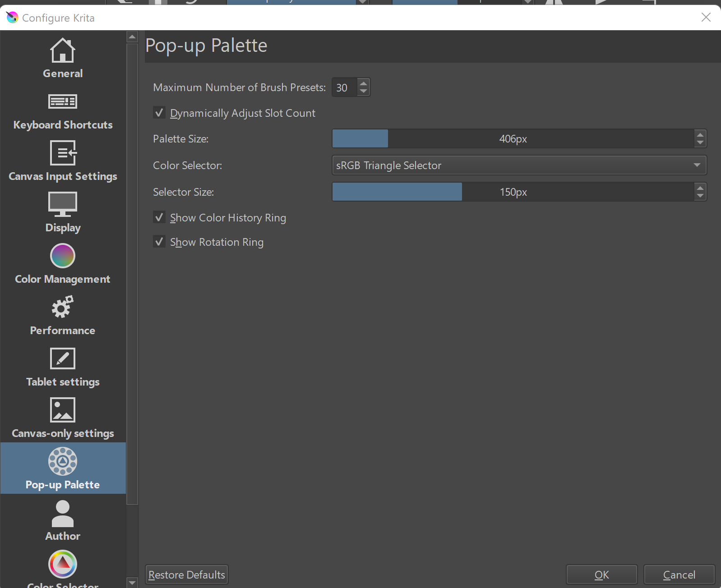
Task: Toggle Dynamically Adjust Slot Count checkbox
Action: (159, 113)
